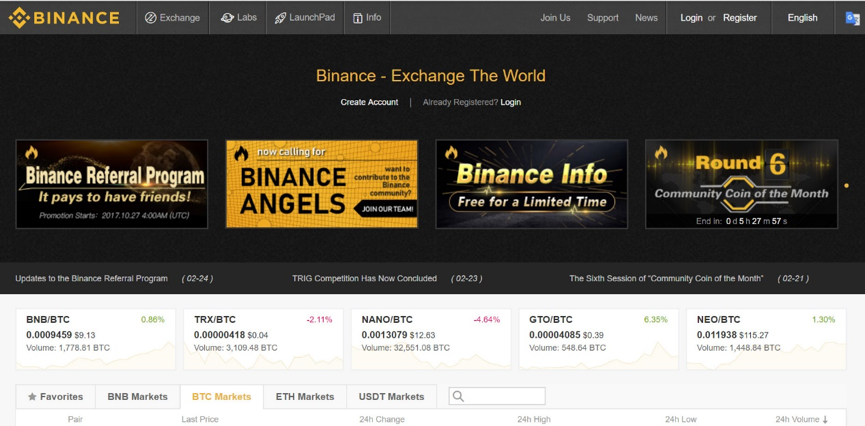Open the Info menu item
The image size is (865, 426).
367,18
